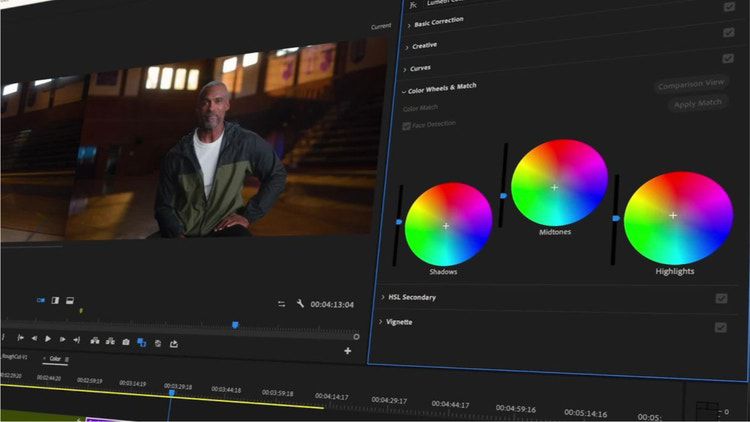Click the Lift edit icon
This screenshot has height=422, width=750.
pyautogui.click(x=95, y=341)
